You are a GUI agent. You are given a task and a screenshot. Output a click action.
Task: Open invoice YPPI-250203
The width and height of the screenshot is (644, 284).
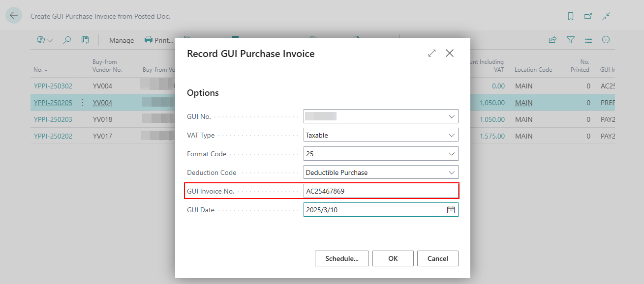coord(53,119)
